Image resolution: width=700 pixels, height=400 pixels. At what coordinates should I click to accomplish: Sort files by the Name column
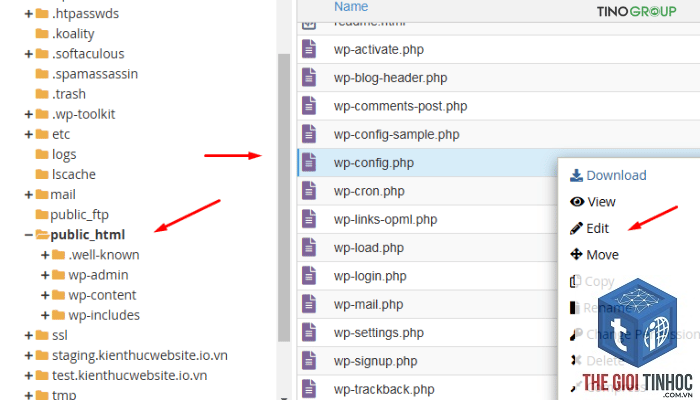point(351,7)
